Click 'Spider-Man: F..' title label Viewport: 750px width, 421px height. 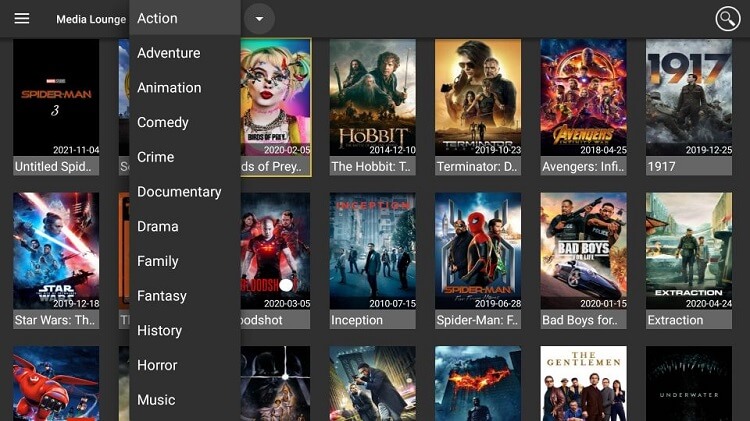click(478, 320)
